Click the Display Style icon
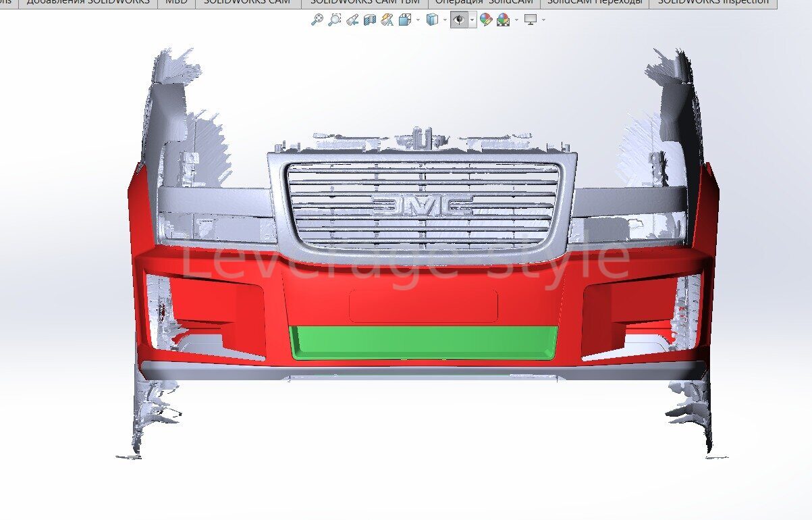Image resolution: width=812 pixels, height=520 pixels. point(432,20)
